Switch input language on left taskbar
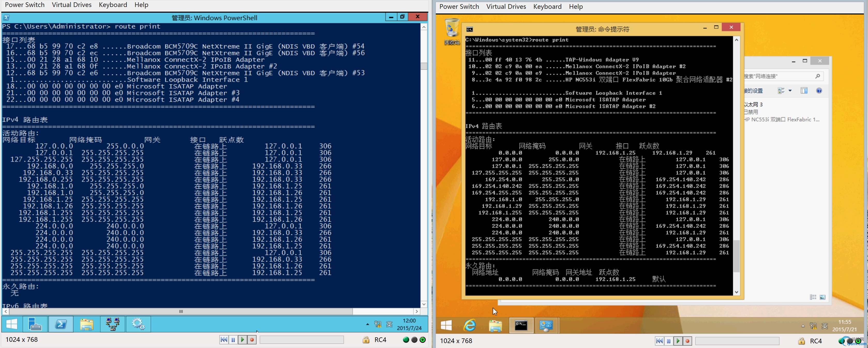Viewport: 868px width, 348px height. [x=389, y=324]
